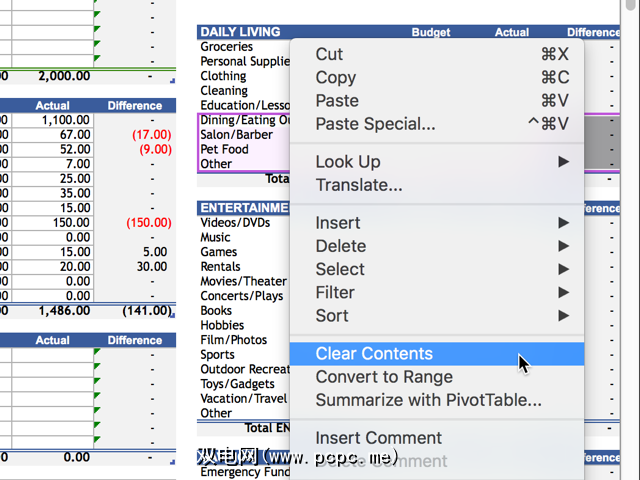Select the Groceries cell
This screenshot has height=480, width=640.
[x=227, y=47]
